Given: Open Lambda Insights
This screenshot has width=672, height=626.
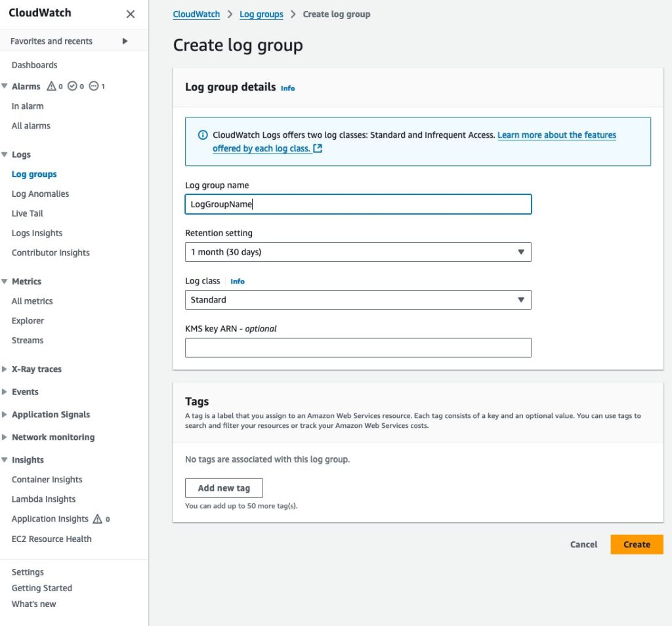Looking at the screenshot, I should 44,499.
